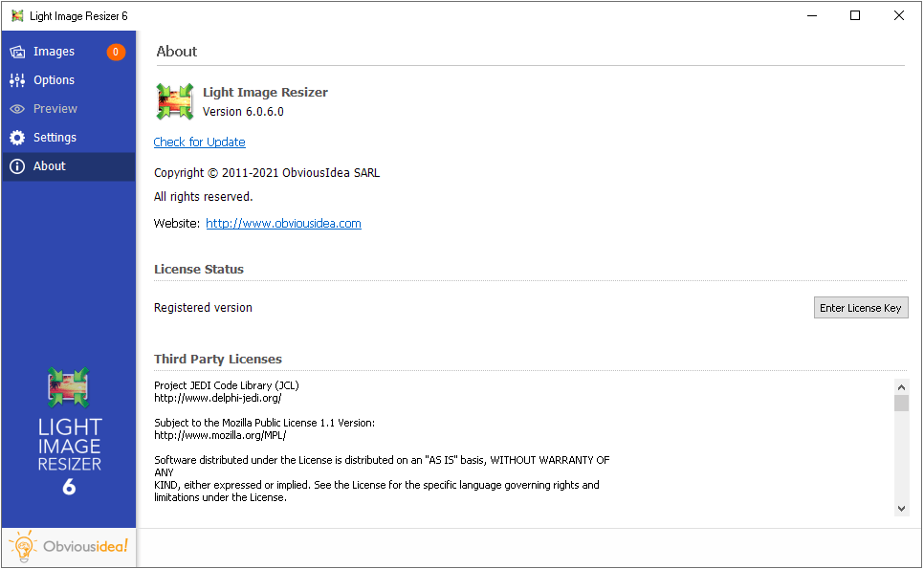Click the Third Party Licenses scrollbar thumb
The width and height of the screenshot is (924, 569).
click(901, 403)
